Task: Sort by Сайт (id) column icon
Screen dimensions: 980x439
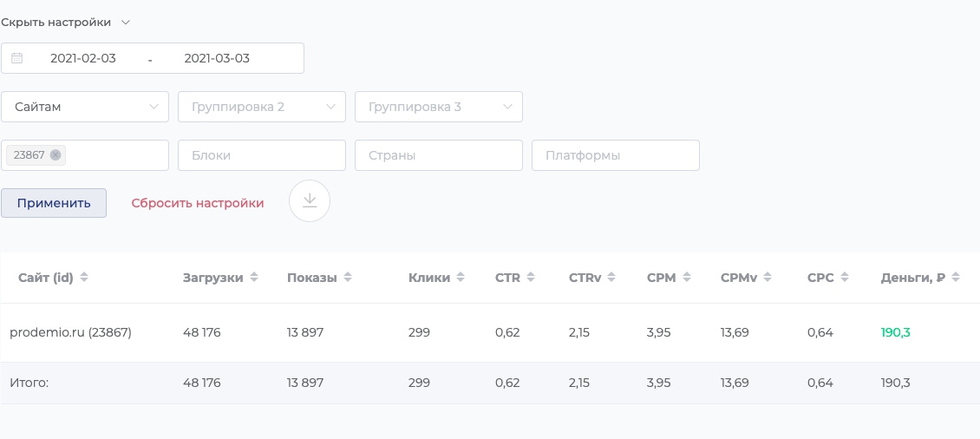Action: pos(84,278)
